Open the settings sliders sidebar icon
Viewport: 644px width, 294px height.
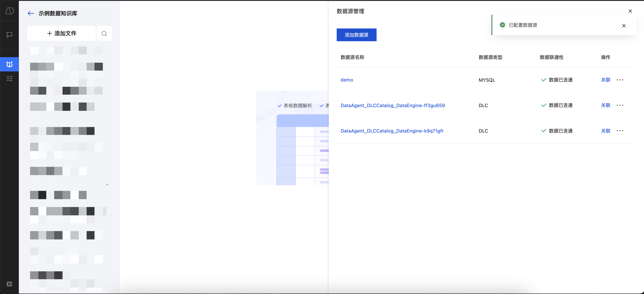coord(9,79)
